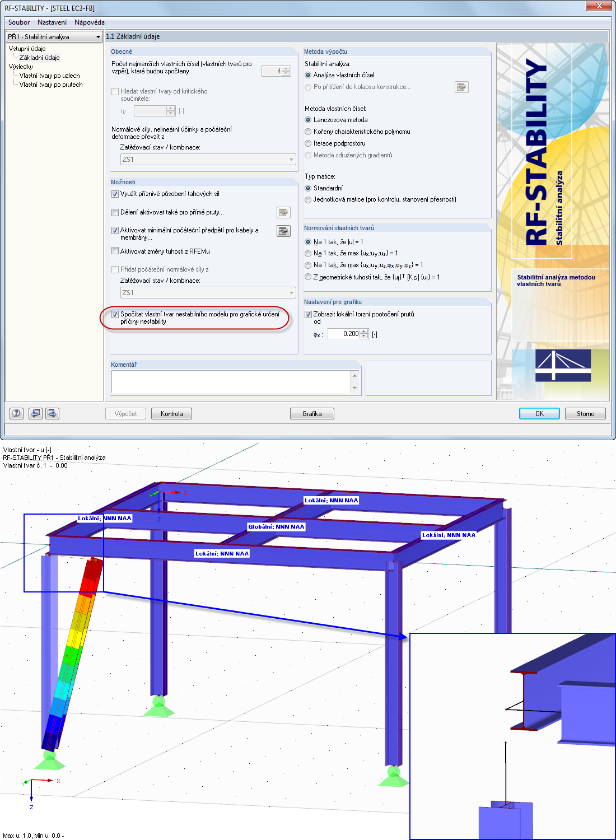The image size is (616, 840).
Task: Select 'Metoda sdružených gradientů' option
Action: click(x=308, y=155)
